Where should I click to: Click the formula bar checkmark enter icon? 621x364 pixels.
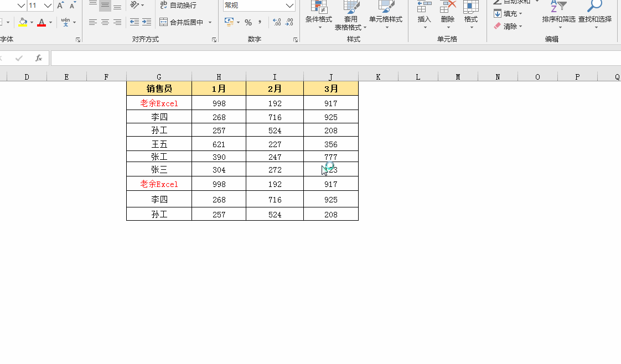click(19, 58)
